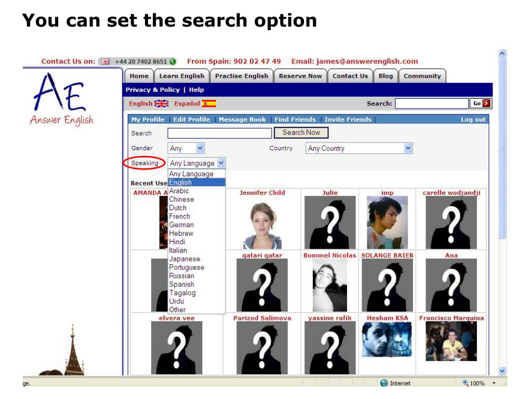The height and width of the screenshot is (399, 532).
Task: Open Bommel Nicolas's profile photo
Action: point(330,285)
